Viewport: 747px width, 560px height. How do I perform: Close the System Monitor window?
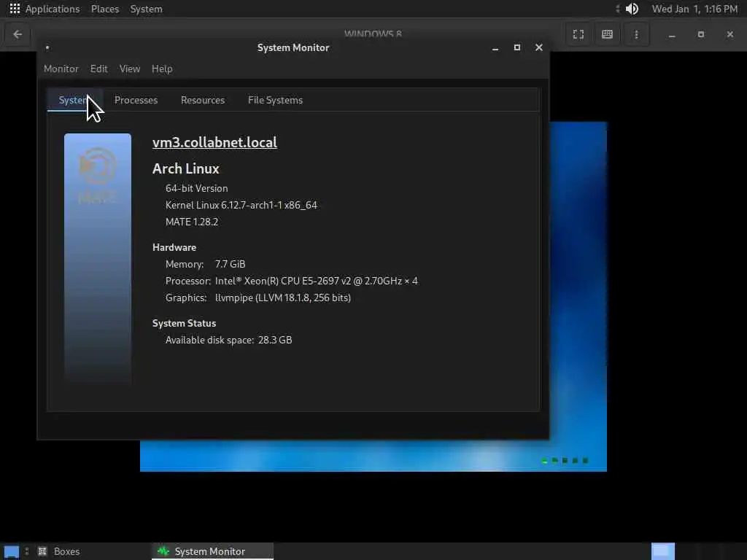pyautogui.click(x=539, y=47)
